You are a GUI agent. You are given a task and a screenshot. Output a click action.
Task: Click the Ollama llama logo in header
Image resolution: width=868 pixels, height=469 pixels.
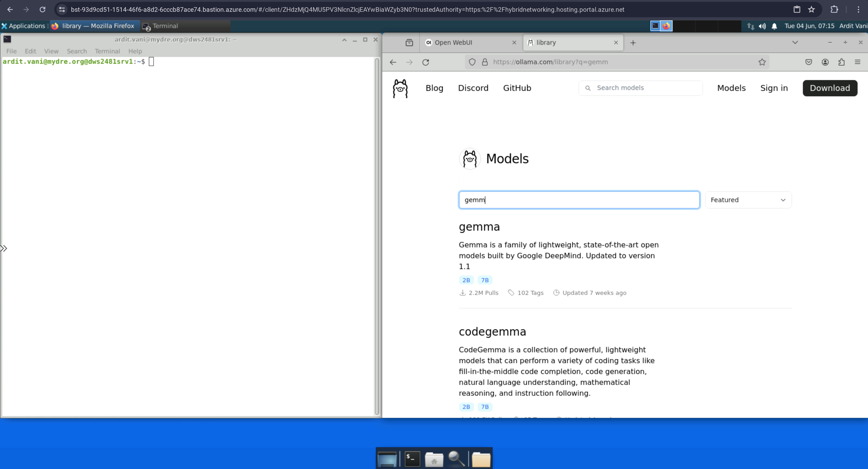click(400, 88)
